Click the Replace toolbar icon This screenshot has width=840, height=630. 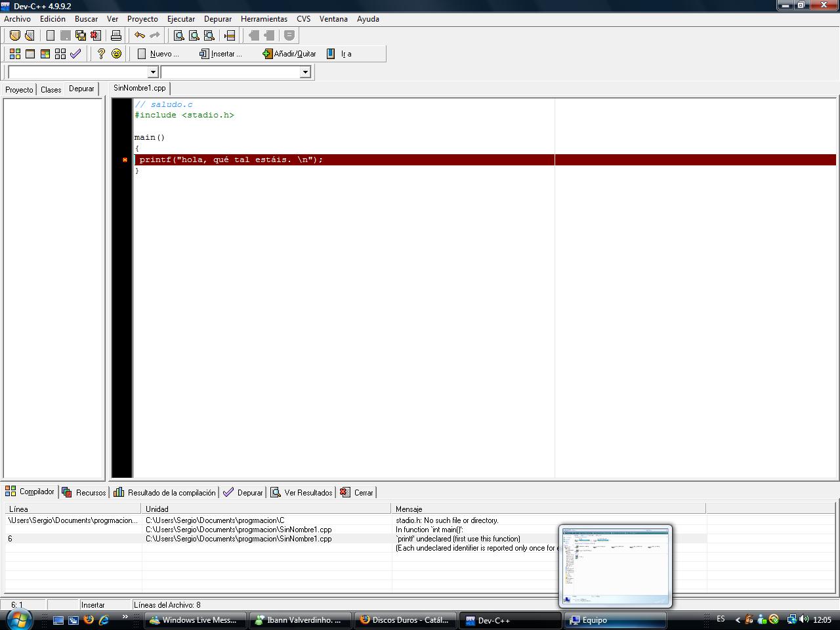click(194, 35)
